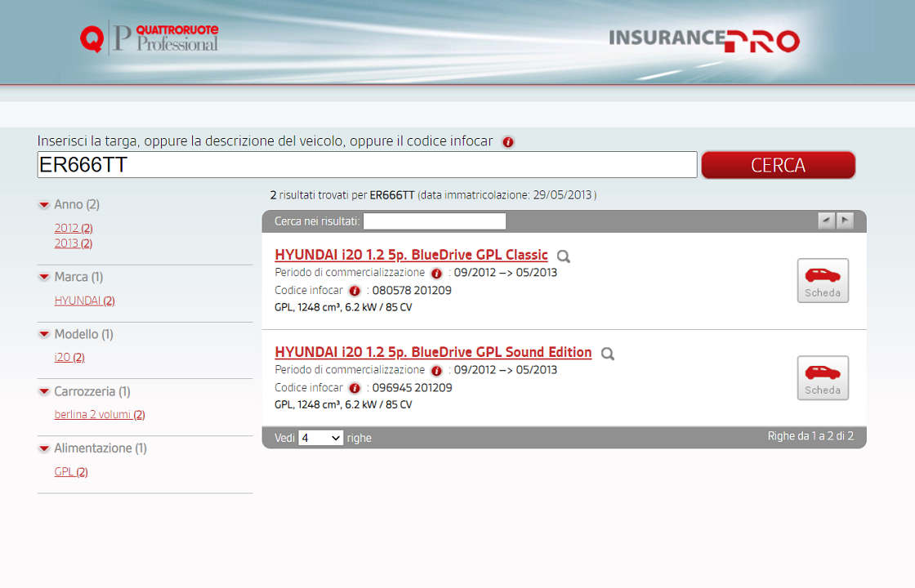915x588 pixels.
Task: Click the 'Righe da 1 a 2 di 2' text
Action: pos(810,436)
